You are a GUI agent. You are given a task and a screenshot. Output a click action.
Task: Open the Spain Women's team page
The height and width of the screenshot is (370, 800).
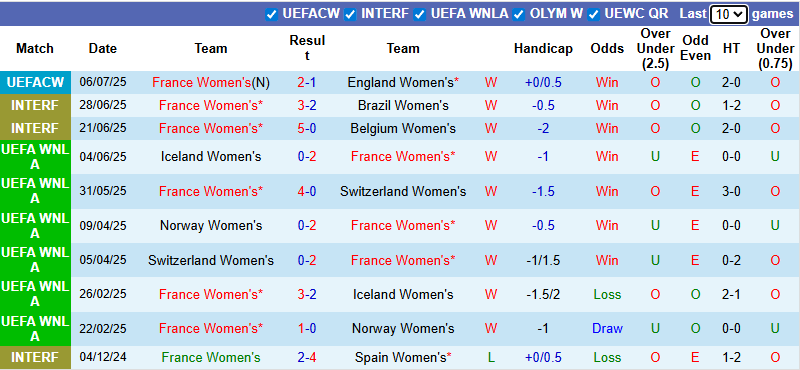tap(403, 358)
